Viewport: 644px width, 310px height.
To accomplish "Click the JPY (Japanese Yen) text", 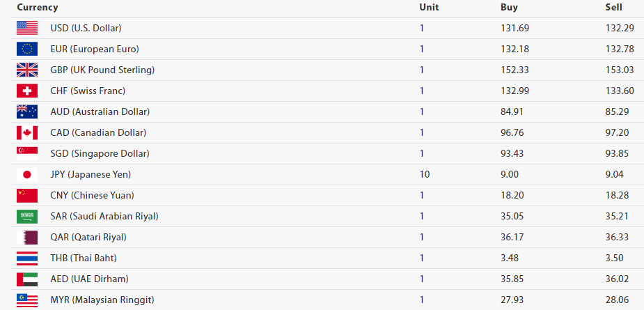I will [x=91, y=174].
